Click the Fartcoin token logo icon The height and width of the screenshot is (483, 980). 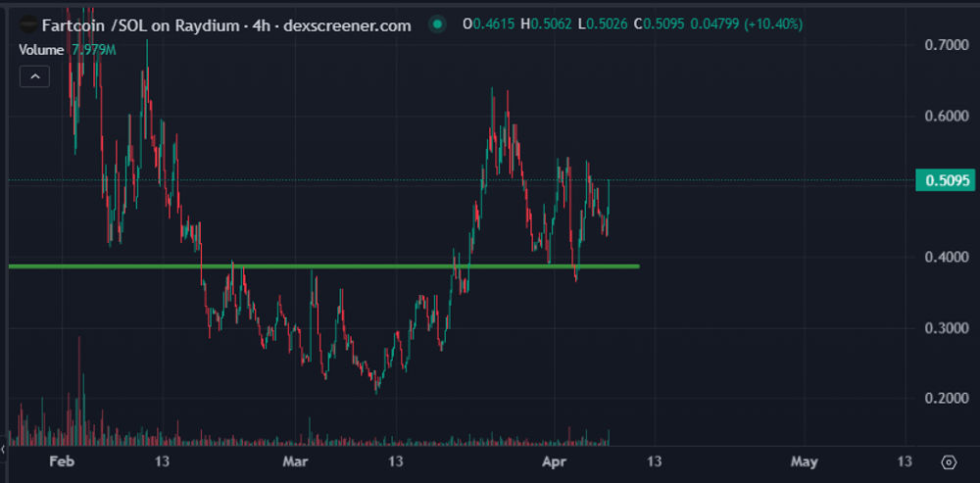coord(28,25)
